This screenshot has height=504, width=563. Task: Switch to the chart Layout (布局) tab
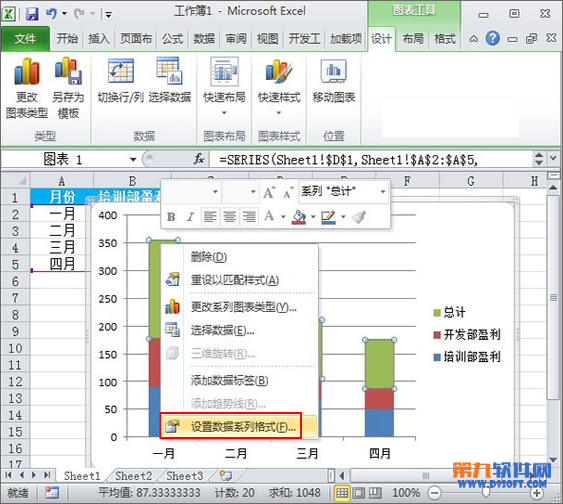pyautogui.click(x=413, y=38)
